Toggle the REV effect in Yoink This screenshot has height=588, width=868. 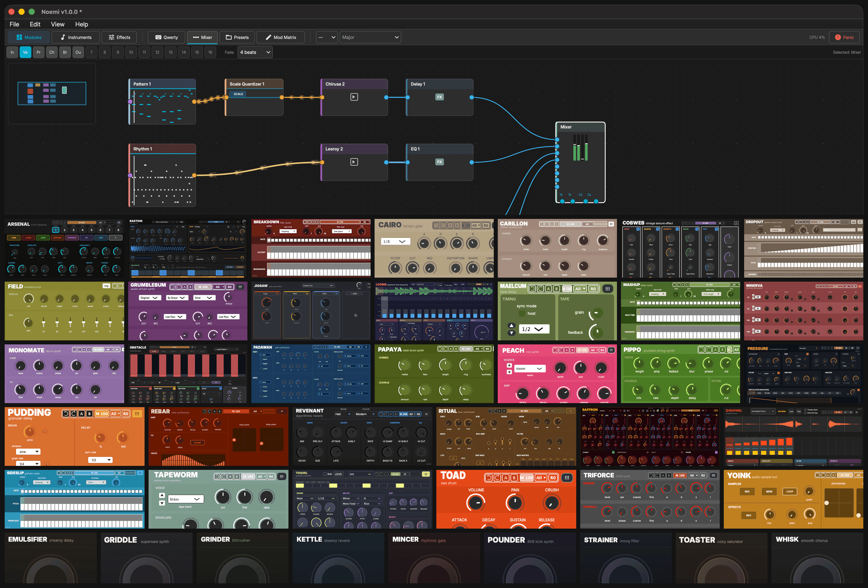[x=749, y=516]
